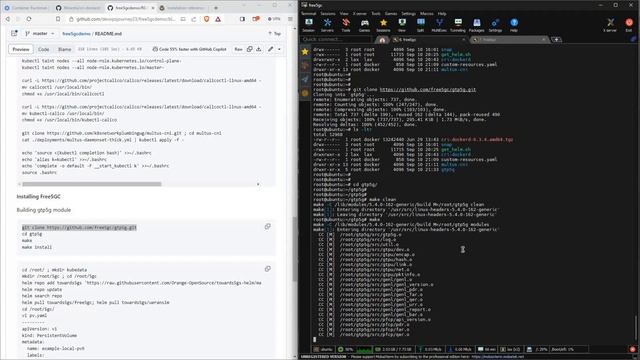640x360 pixels.
Task: Download the raw file icon on GitHub
Action: (259, 49)
